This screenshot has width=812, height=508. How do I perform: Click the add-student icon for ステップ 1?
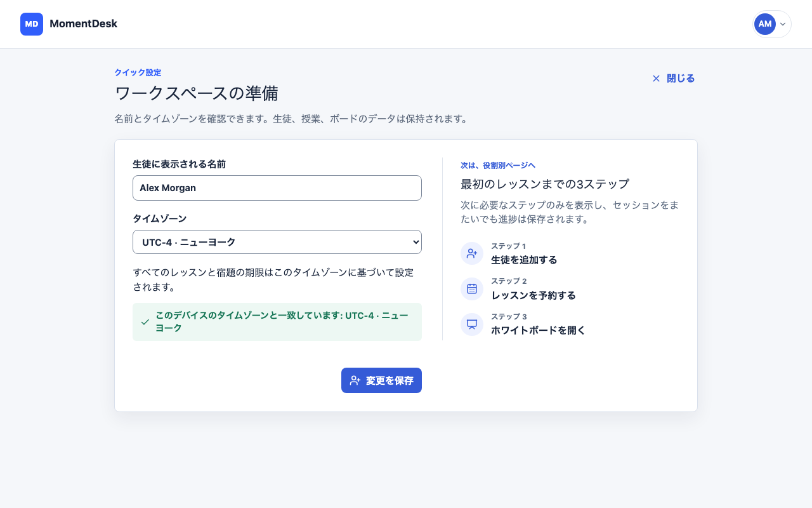pos(472,253)
